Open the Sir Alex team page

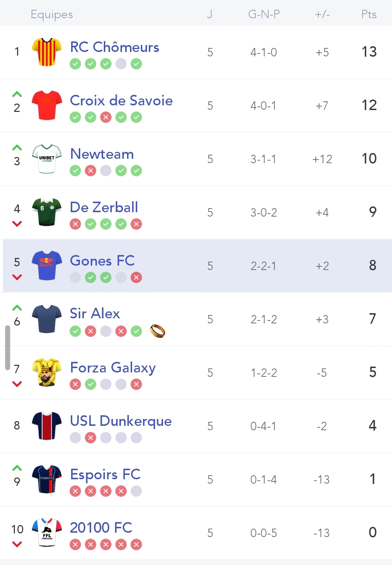point(95,314)
